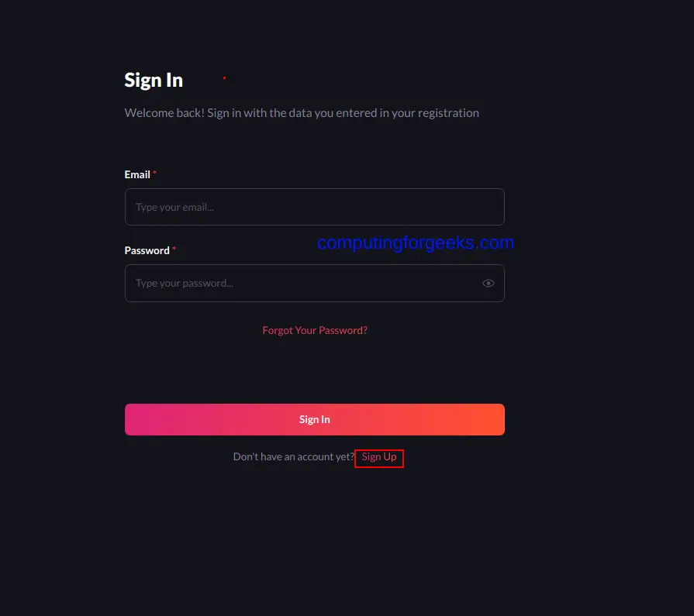Show password with the eye icon
Screen dimensions: 694x616
tap(489, 283)
